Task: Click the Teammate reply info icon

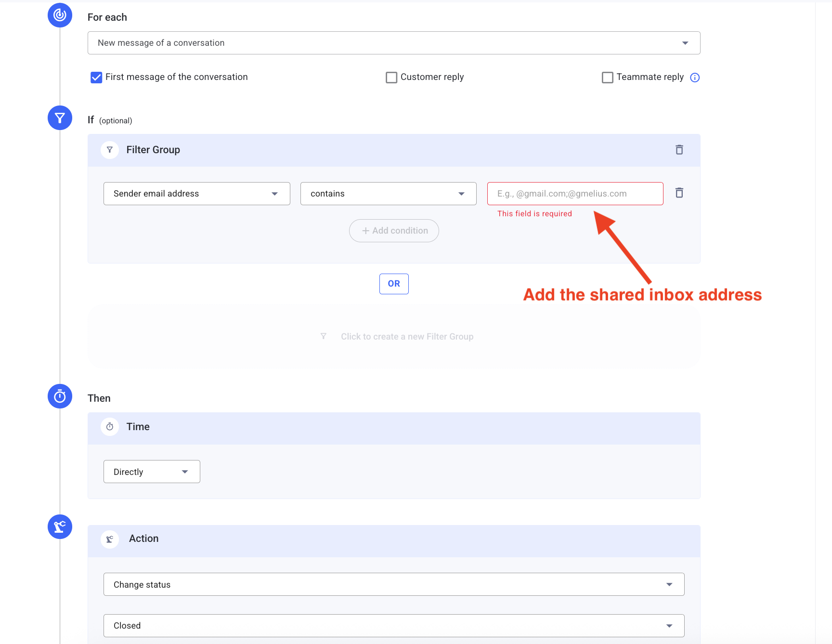Action: (x=695, y=78)
